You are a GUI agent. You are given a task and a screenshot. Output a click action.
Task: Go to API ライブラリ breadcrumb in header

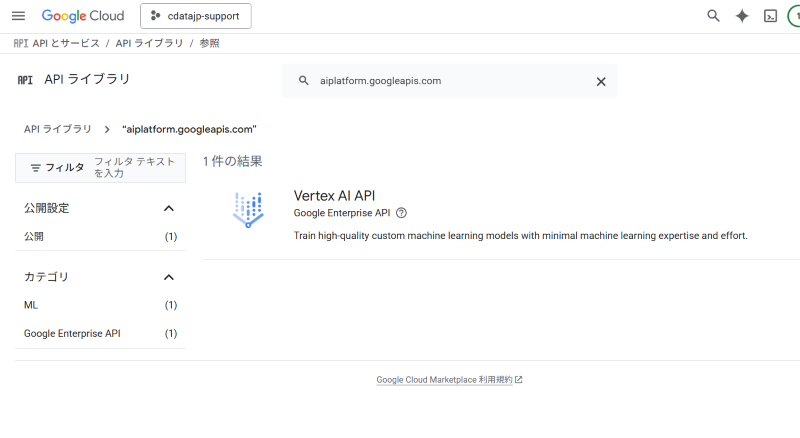(x=149, y=43)
